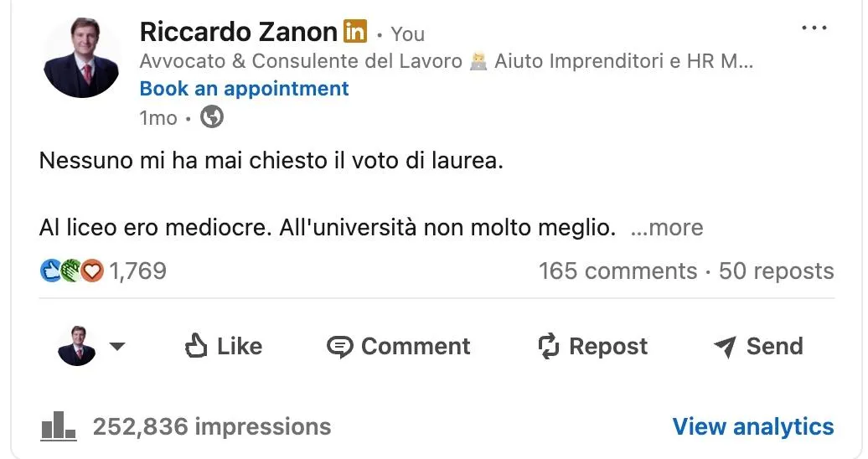868x459 pixels.
Task: Click the impressions bar chart icon
Action: (x=59, y=426)
